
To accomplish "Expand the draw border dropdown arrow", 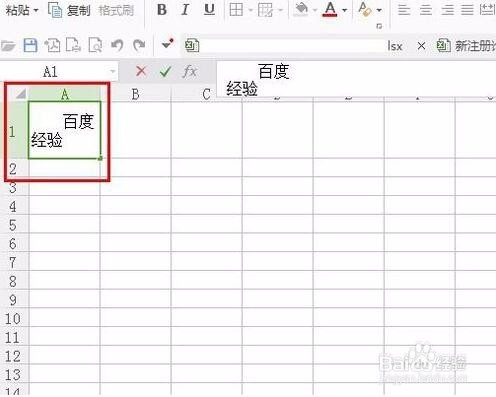I will 280,10.
